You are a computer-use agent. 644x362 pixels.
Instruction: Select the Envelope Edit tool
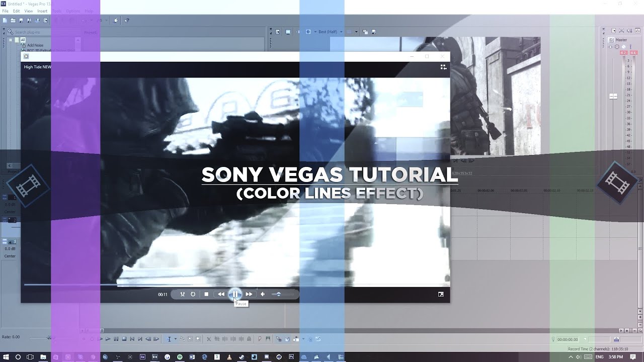[x=182, y=339]
